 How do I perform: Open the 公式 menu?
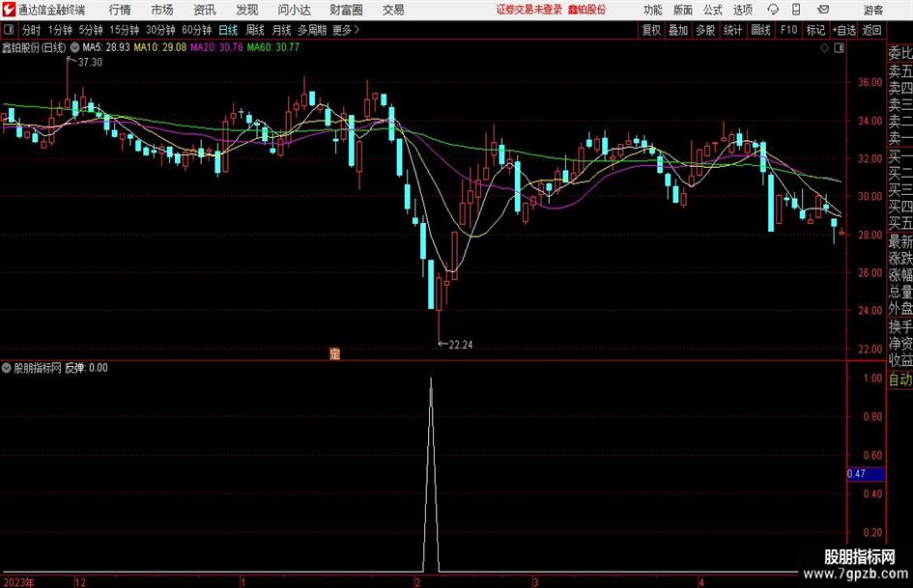pyautogui.click(x=713, y=10)
